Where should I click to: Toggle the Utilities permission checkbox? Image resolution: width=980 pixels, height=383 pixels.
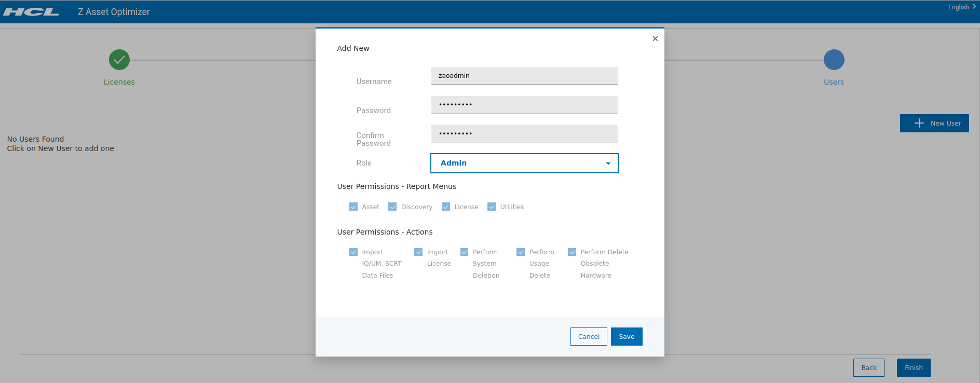click(492, 207)
